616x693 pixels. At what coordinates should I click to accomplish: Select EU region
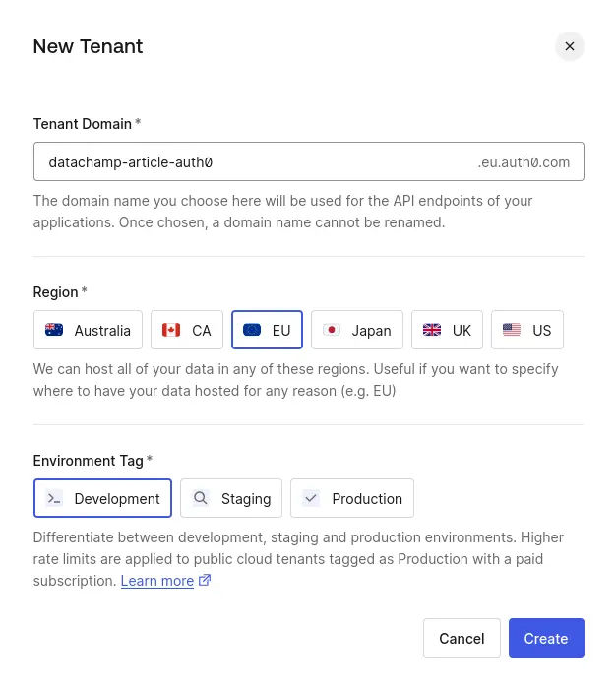[267, 330]
